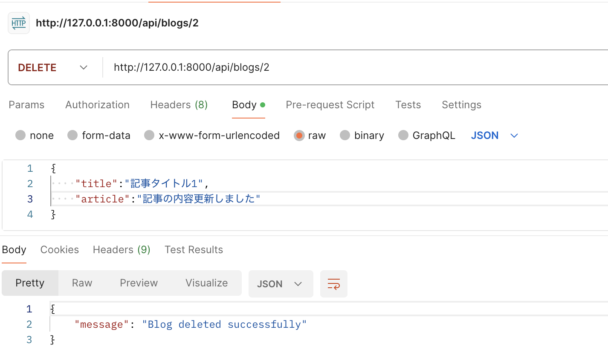The width and height of the screenshot is (608, 364).
Task: Click line 3 of the request body editor
Action: pyautogui.click(x=328, y=199)
